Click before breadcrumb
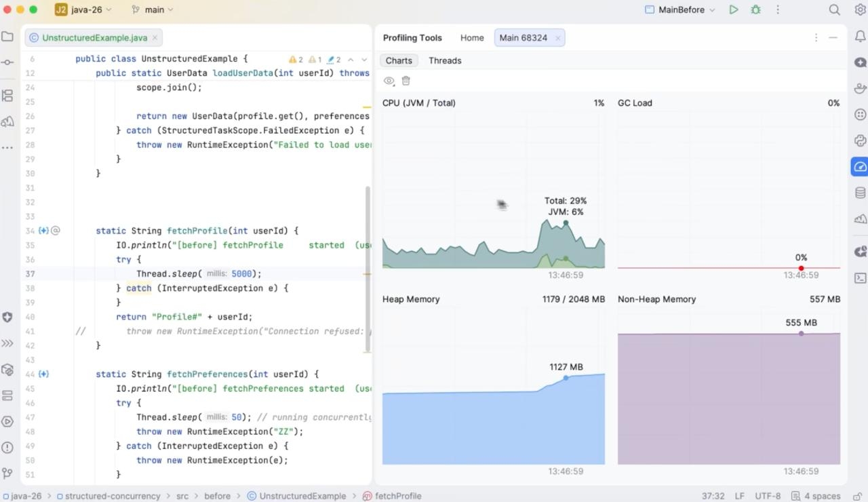This screenshot has height=502, width=868. (x=218, y=496)
